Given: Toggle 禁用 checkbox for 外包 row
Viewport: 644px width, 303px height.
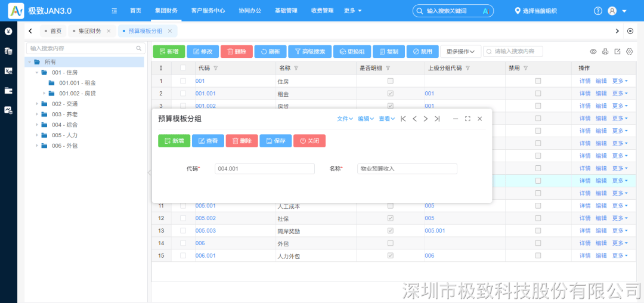Looking at the screenshot, I should (x=538, y=243).
